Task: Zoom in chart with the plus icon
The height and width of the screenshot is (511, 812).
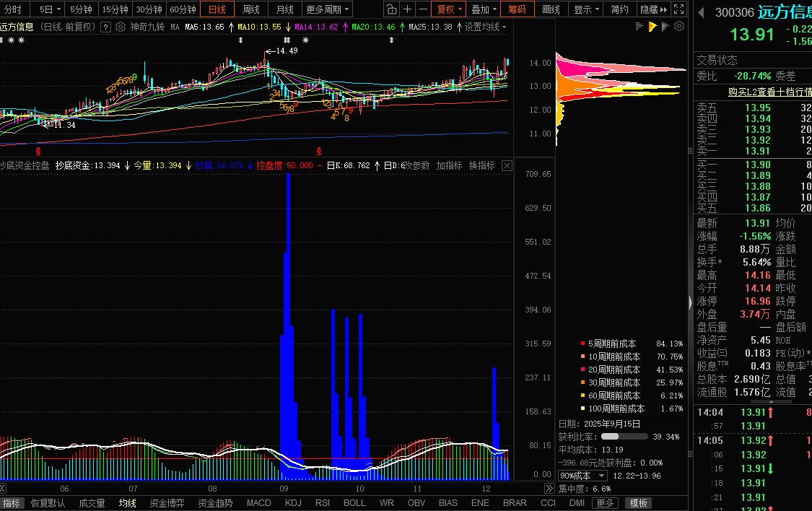Action: tap(408, 9)
